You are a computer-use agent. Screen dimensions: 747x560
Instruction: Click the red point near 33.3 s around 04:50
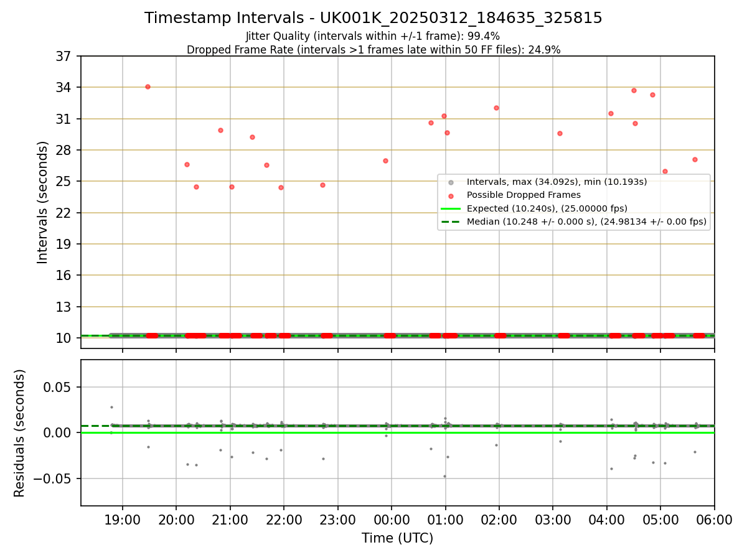pos(652,95)
